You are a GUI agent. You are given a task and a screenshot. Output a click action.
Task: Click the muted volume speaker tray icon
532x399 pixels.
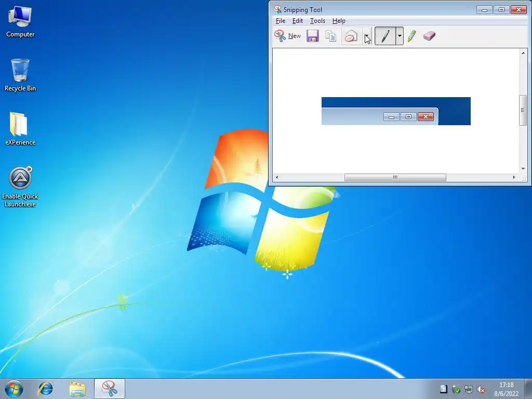click(481, 390)
